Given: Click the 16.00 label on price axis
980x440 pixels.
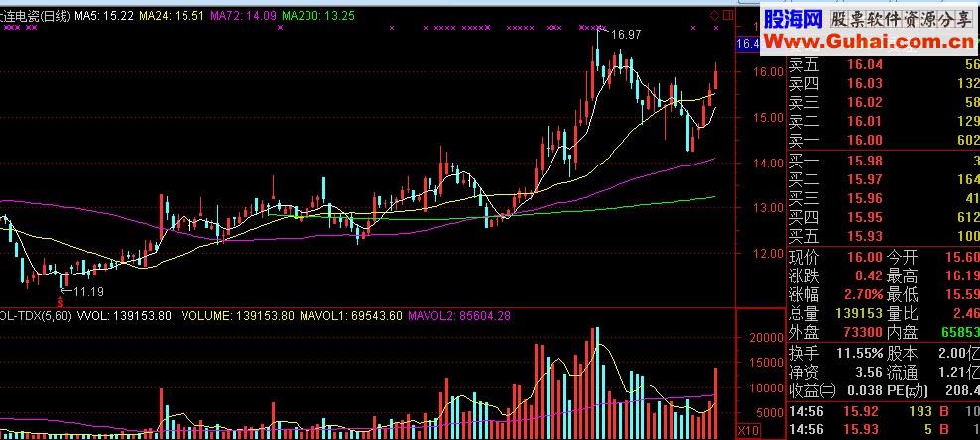Looking at the screenshot, I should click(768, 71).
